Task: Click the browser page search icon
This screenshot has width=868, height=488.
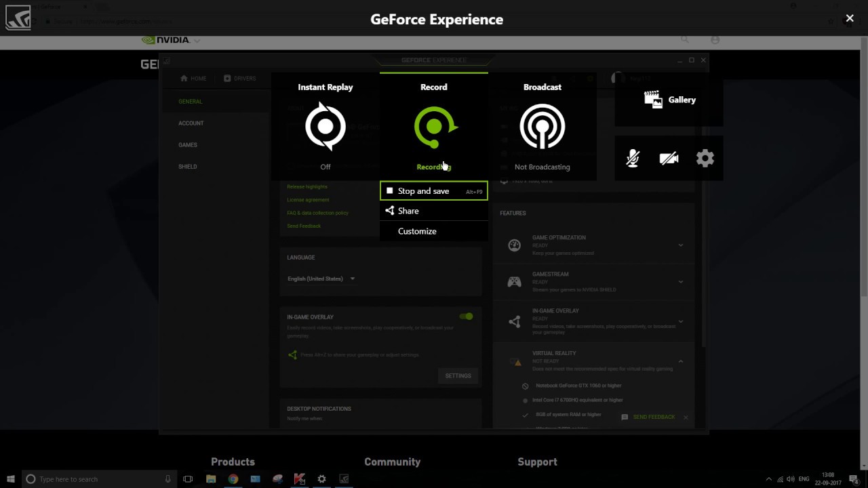Action: coord(685,40)
